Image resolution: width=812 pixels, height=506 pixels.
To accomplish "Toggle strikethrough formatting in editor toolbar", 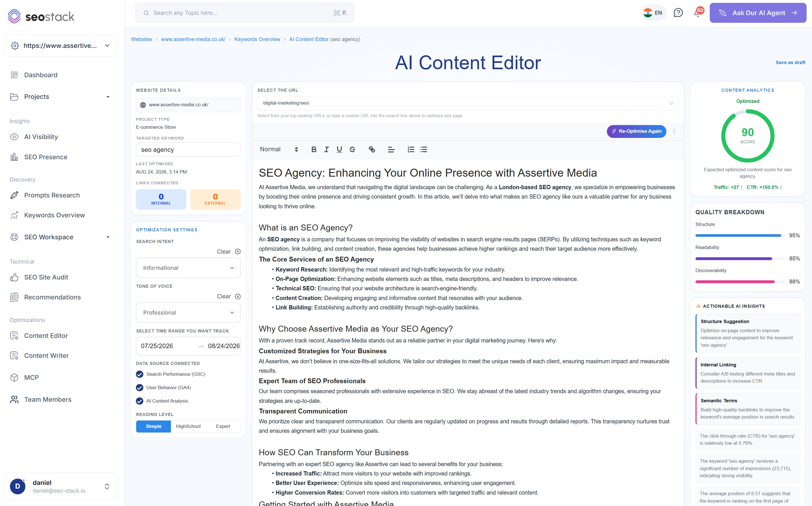I will click(352, 149).
